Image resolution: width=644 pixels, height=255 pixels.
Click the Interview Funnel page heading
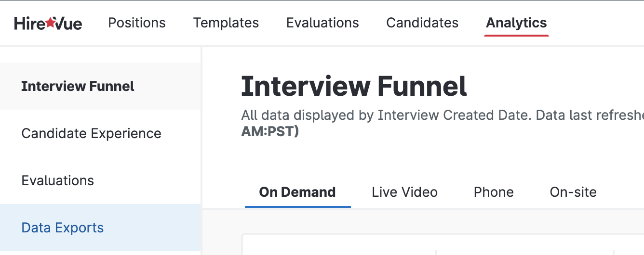tap(354, 87)
